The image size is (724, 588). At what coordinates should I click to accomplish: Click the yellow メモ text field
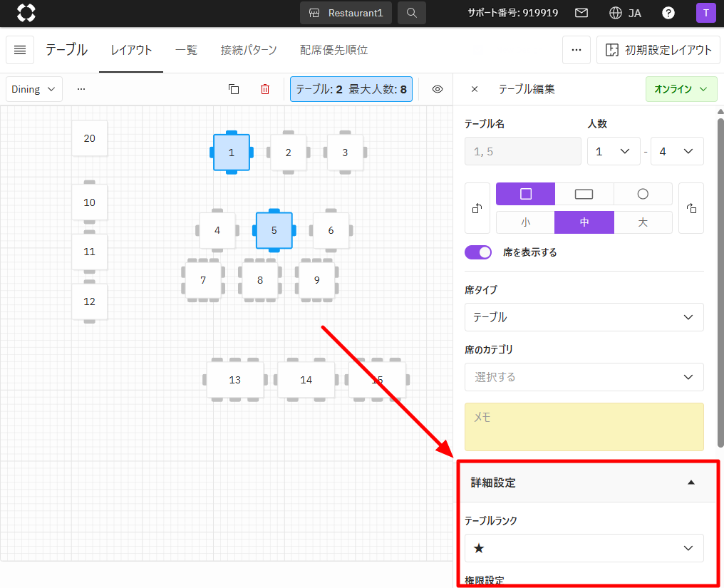tap(584, 427)
